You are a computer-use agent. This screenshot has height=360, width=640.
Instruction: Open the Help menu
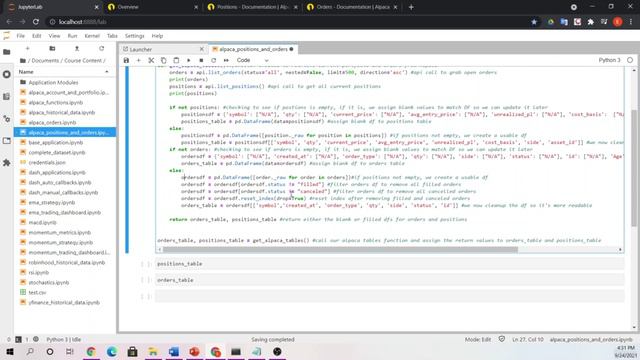pyautogui.click(x=157, y=36)
